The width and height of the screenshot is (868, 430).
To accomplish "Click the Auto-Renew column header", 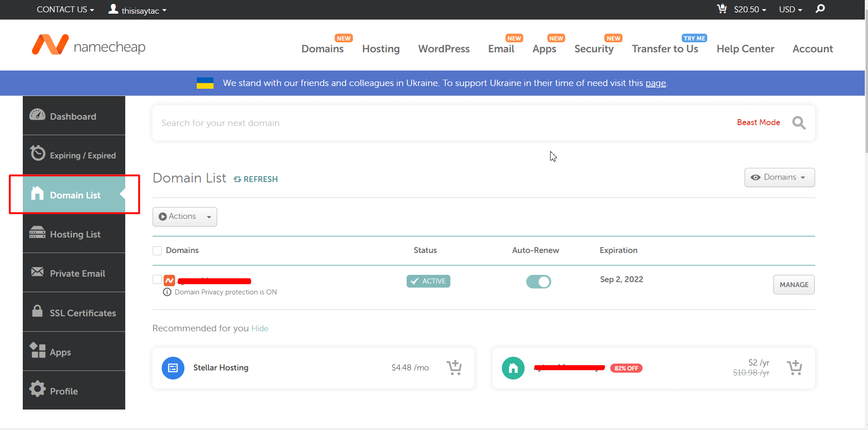I will 536,250.
